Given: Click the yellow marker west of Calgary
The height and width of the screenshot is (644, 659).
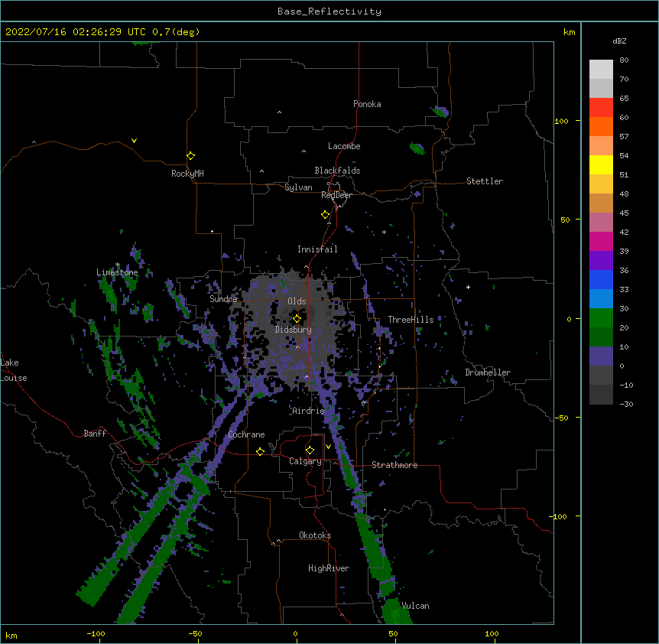Looking at the screenshot, I should click(260, 451).
